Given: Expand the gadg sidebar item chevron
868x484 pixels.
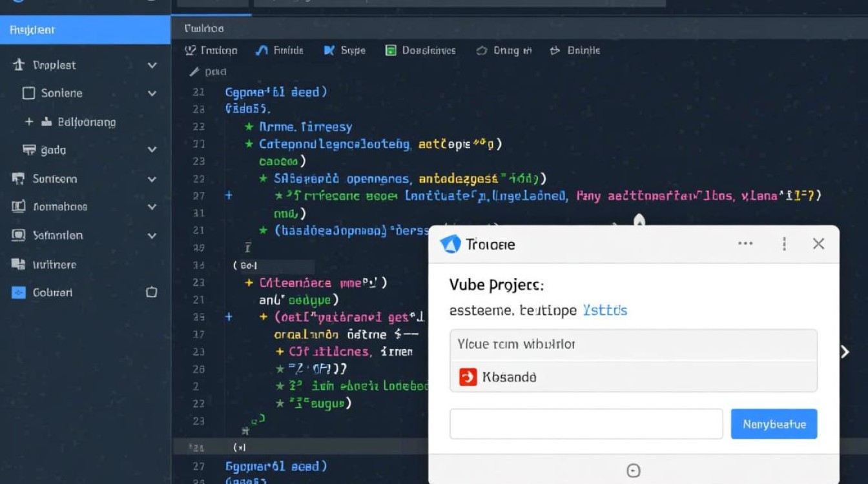Looking at the screenshot, I should point(152,150).
